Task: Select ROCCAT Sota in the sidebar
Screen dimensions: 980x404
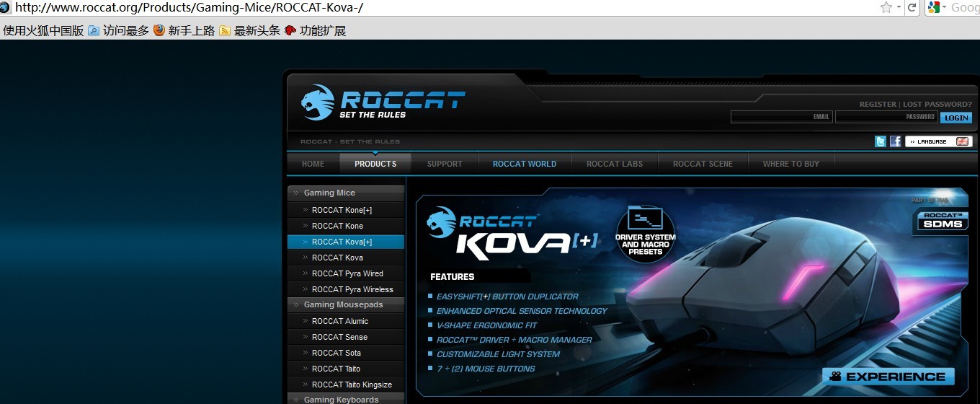Action: pos(346,353)
